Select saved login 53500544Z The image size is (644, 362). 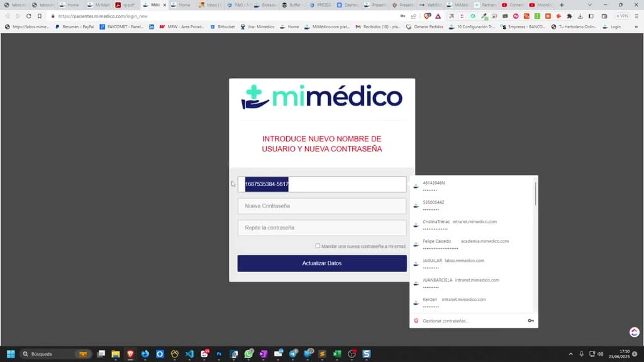[x=472, y=206]
